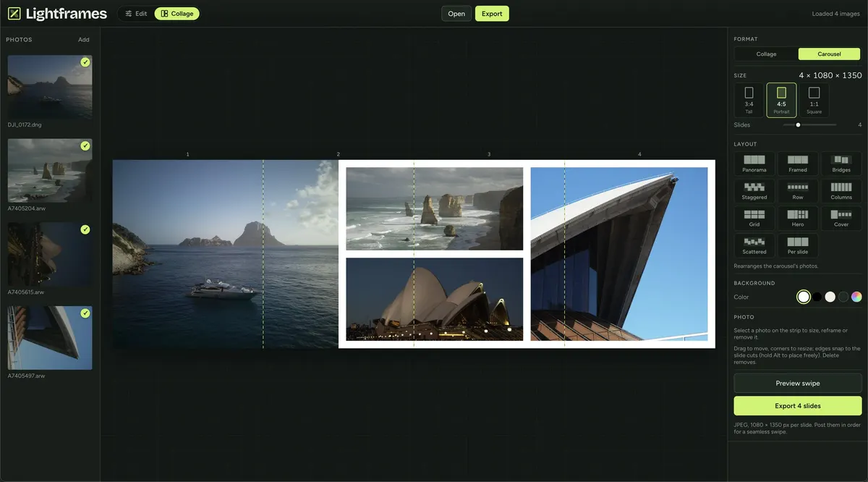Select the Opera House night photo on strip
Screen dimensions: 868x482
tap(434, 299)
